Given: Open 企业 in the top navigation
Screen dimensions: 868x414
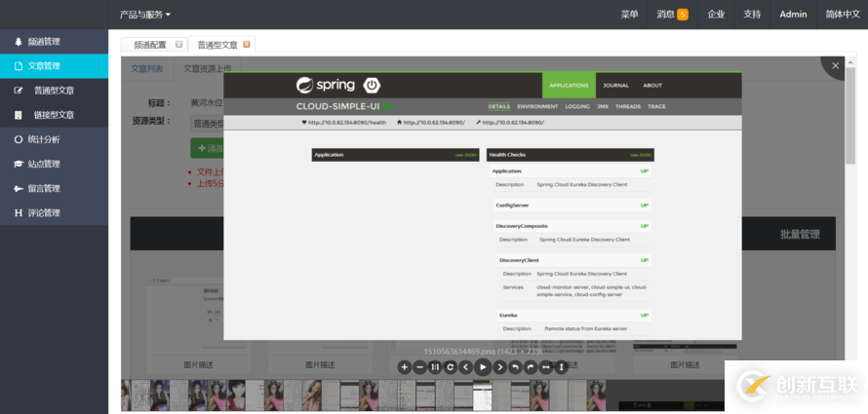Looking at the screenshot, I should tap(716, 15).
